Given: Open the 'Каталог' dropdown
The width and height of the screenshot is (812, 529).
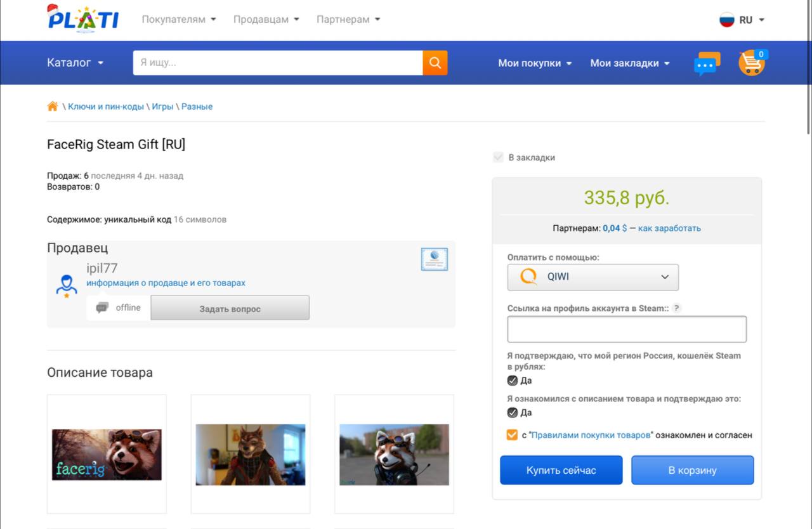Looking at the screenshot, I should [x=75, y=63].
